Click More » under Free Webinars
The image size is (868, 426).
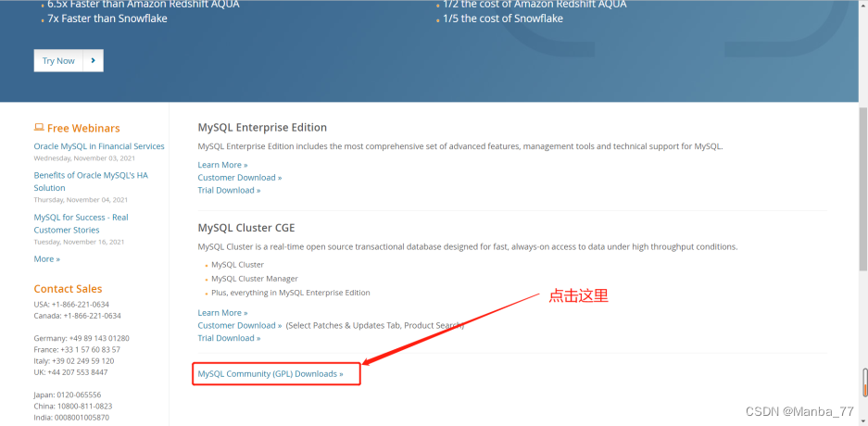coord(47,259)
